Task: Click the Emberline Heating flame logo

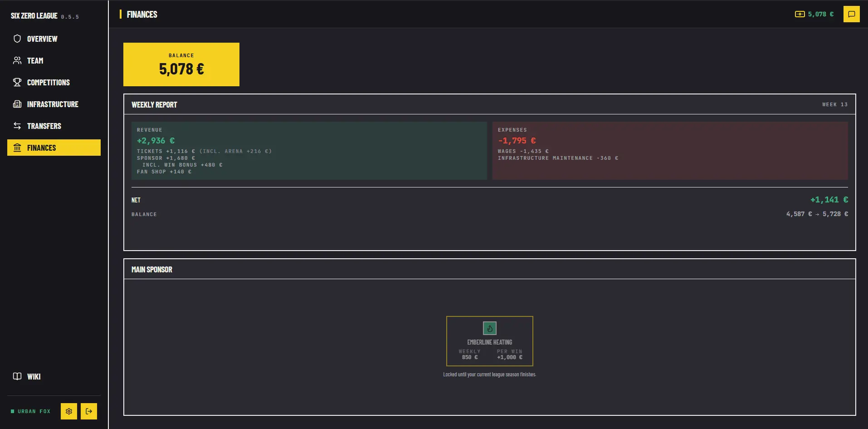Action: coord(490,328)
